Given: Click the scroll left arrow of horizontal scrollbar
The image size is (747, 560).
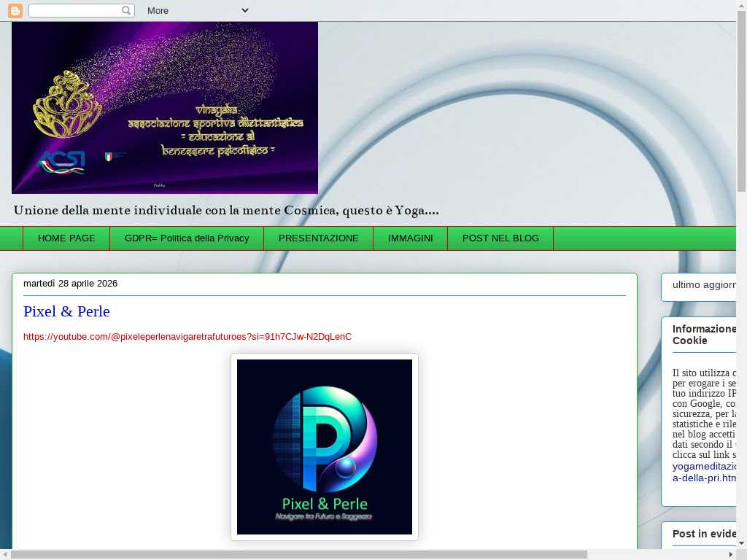Looking at the screenshot, I should [x=5, y=555].
